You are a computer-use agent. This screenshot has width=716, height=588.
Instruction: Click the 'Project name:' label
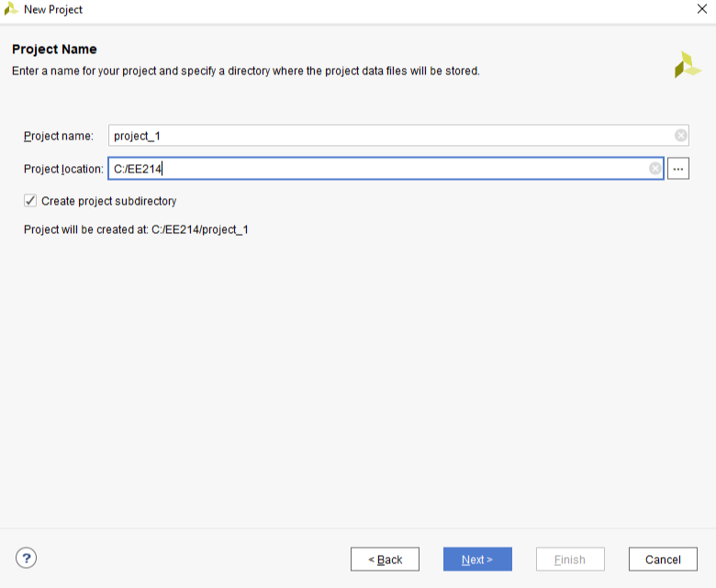pos(59,136)
